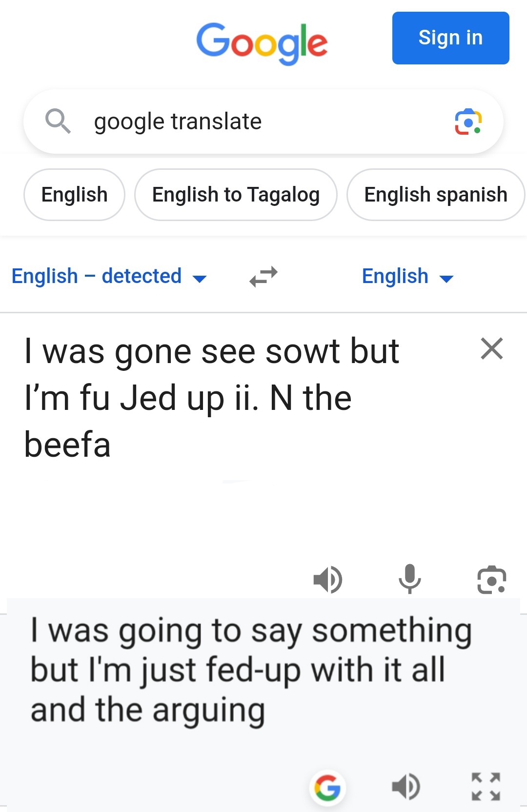Start voice input with microphone
Screen dimensions: 527x812
point(409,579)
